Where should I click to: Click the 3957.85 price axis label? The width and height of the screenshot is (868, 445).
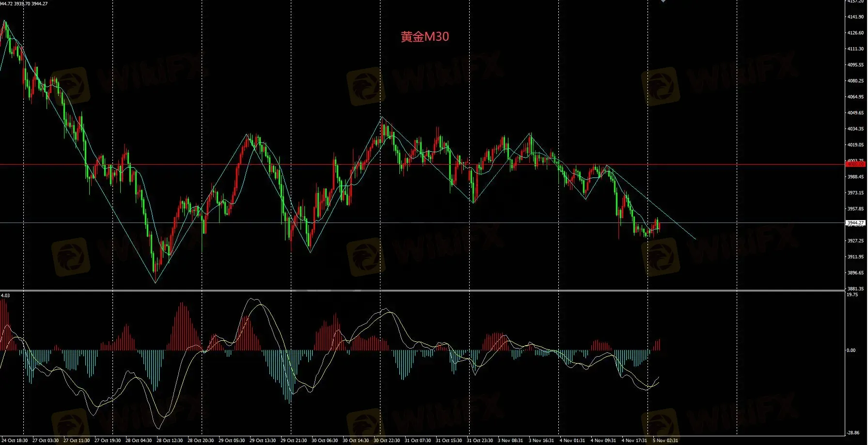pyautogui.click(x=855, y=209)
